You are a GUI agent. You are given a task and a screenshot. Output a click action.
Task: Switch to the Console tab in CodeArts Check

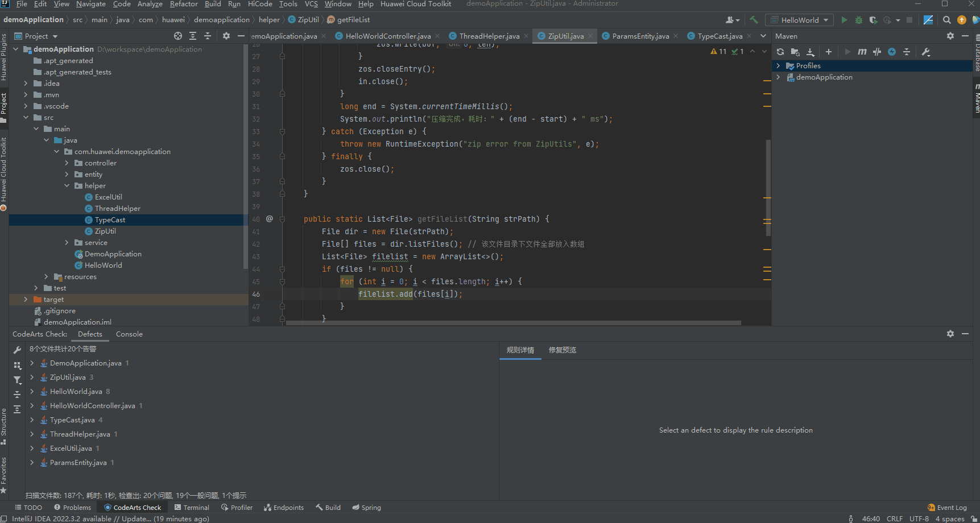point(129,334)
